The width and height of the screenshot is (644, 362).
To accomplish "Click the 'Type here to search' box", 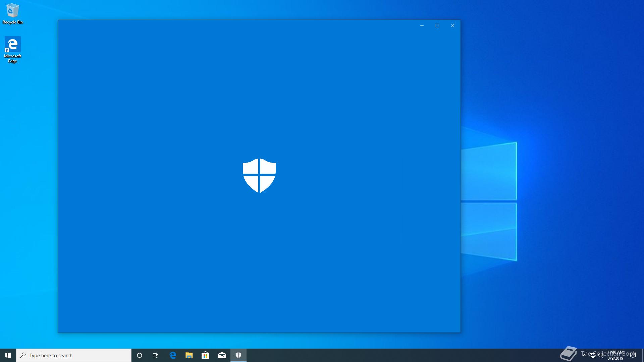I will pos(74,355).
